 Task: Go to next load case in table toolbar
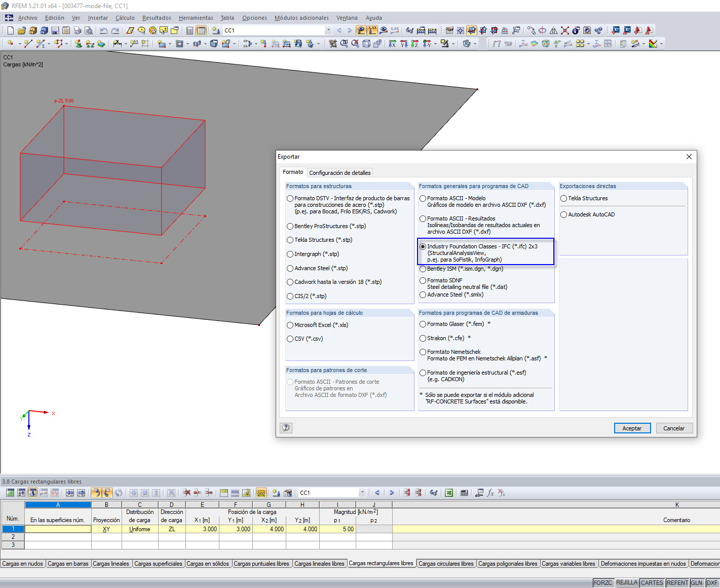tap(392, 493)
